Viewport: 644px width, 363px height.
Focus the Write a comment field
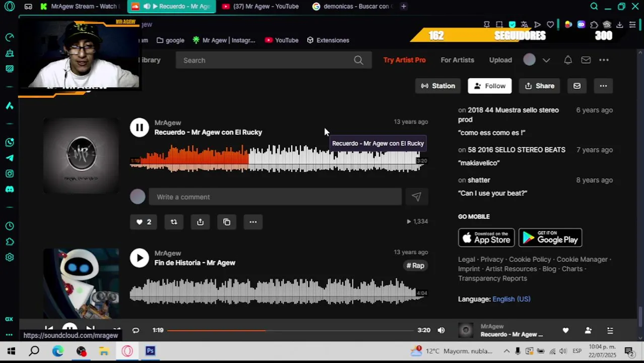pos(275,197)
